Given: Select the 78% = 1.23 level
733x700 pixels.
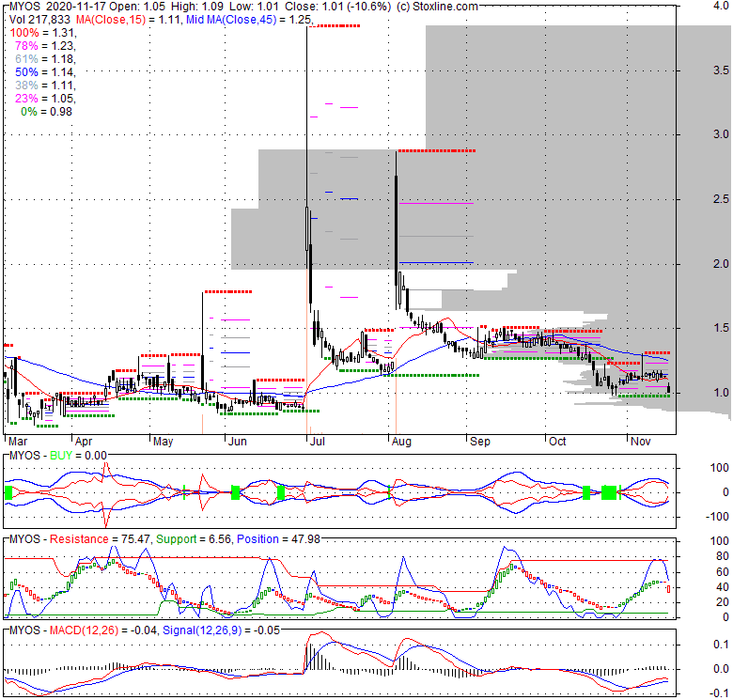Looking at the screenshot, I should [45, 46].
